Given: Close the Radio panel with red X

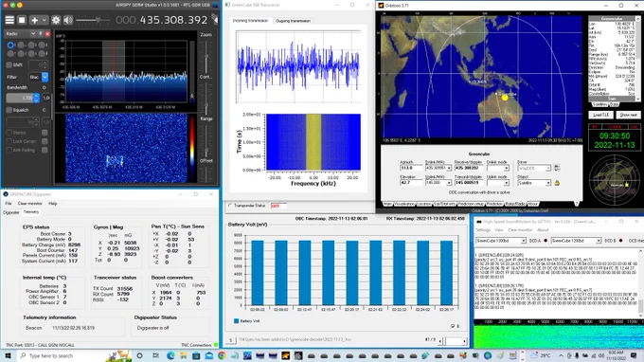Looking at the screenshot, I should click(x=47, y=34).
